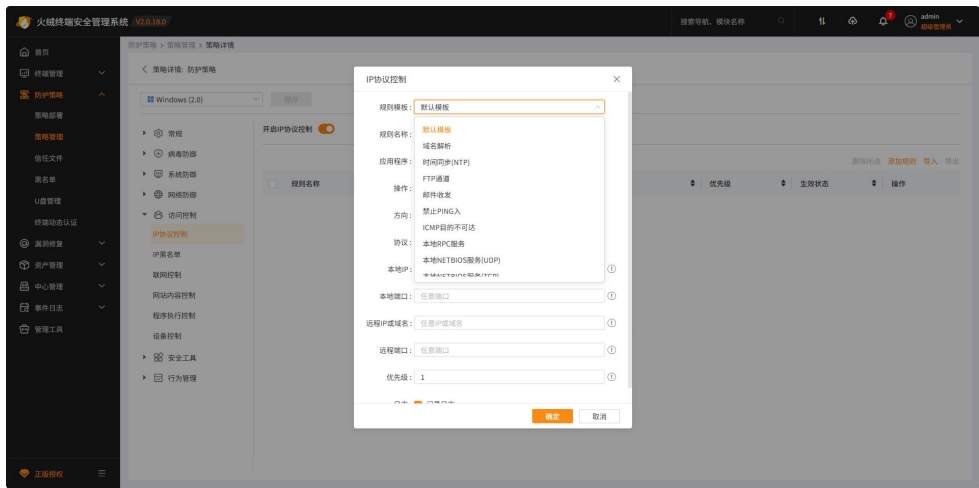Click the info icon beside 远程IP或域名
The width and height of the screenshot is (979, 488).
612,323
